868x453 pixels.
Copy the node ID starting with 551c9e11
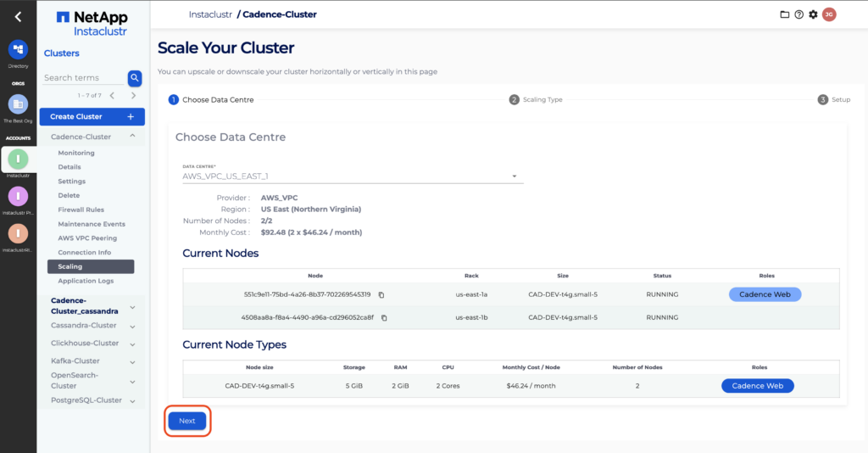pyautogui.click(x=381, y=295)
